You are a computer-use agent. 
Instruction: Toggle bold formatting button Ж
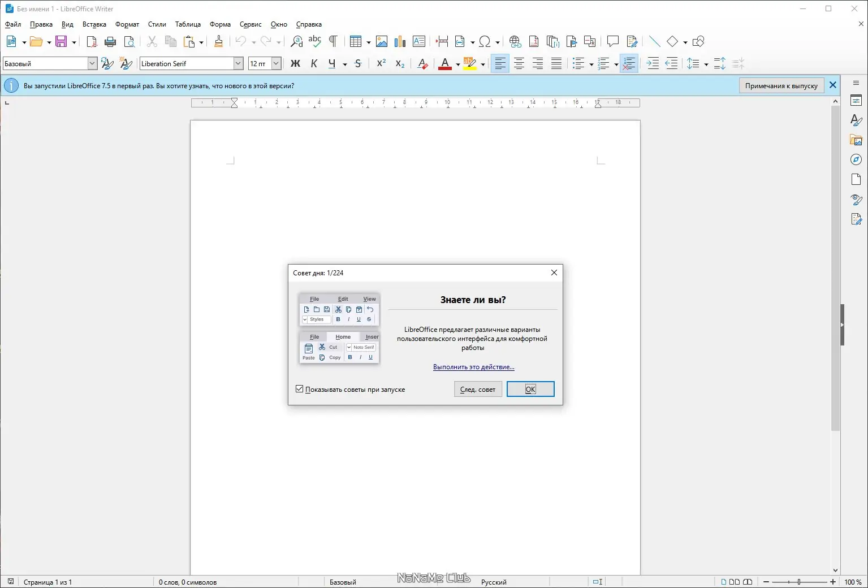[x=295, y=64]
